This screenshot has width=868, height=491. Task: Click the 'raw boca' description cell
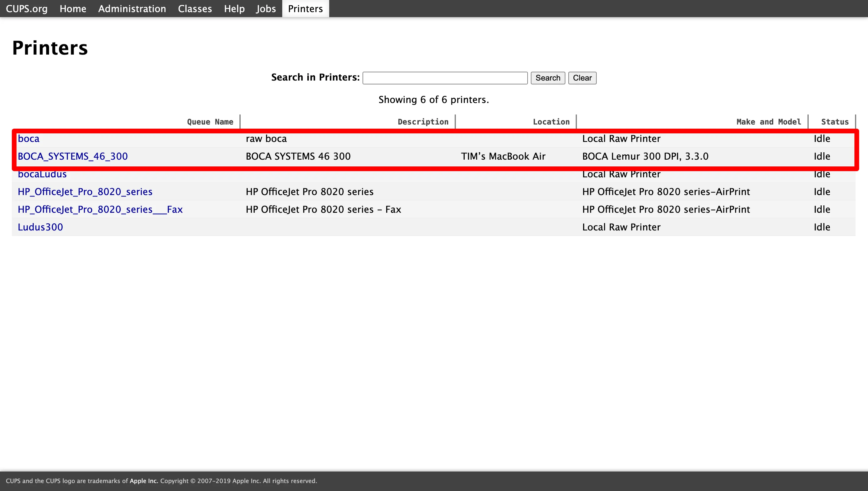point(266,139)
